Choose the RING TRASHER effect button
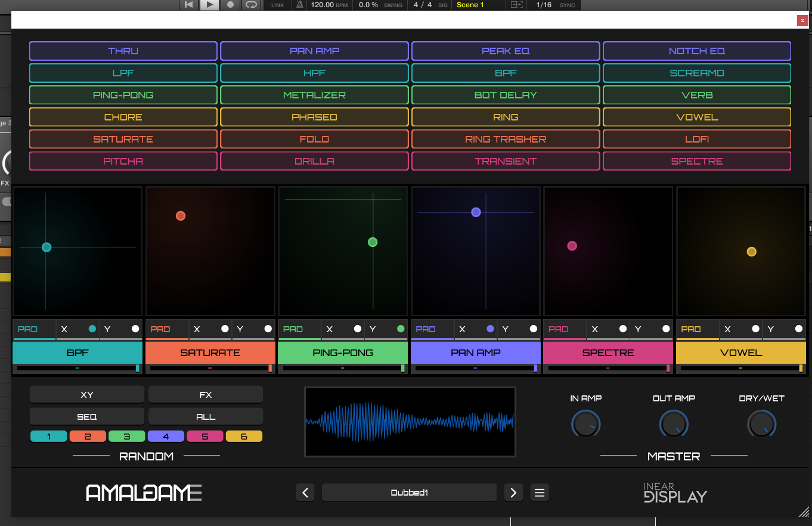The width and height of the screenshot is (812, 526). (506, 139)
